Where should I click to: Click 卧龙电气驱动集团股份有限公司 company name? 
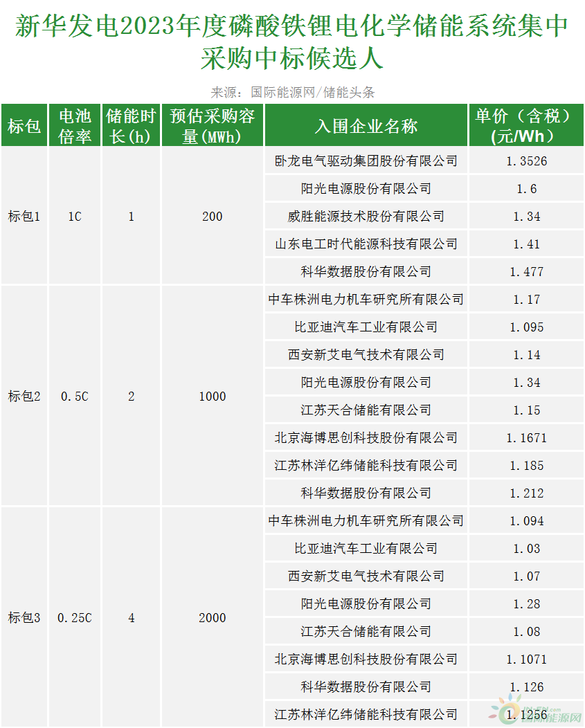pos(366,161)
